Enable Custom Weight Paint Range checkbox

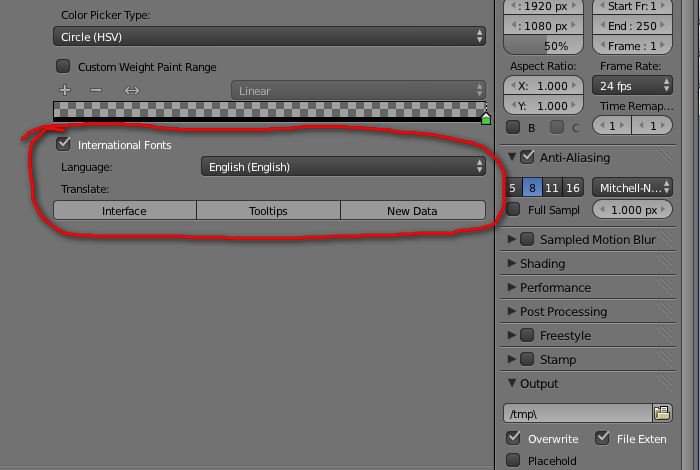click(x=64, y=66)
